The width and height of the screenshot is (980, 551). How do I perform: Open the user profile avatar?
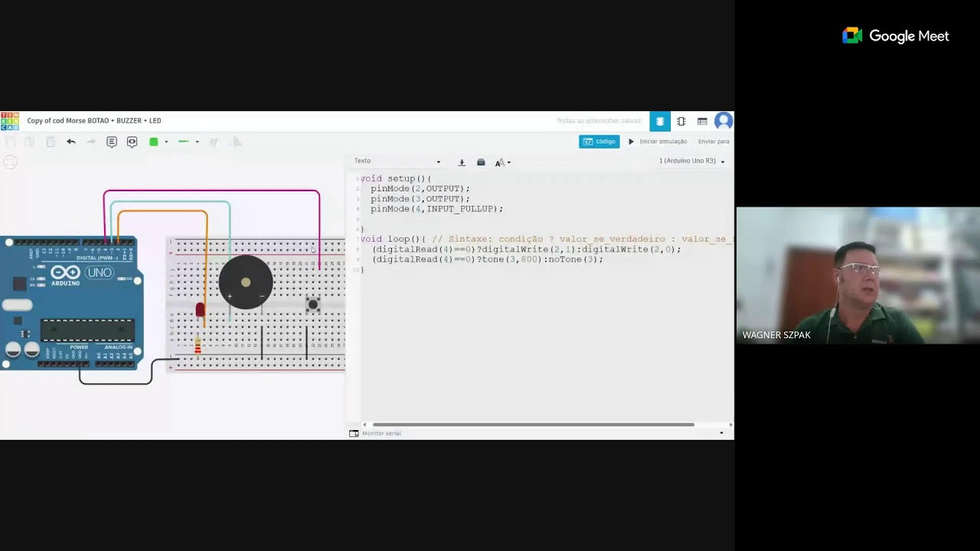point(724,121)
